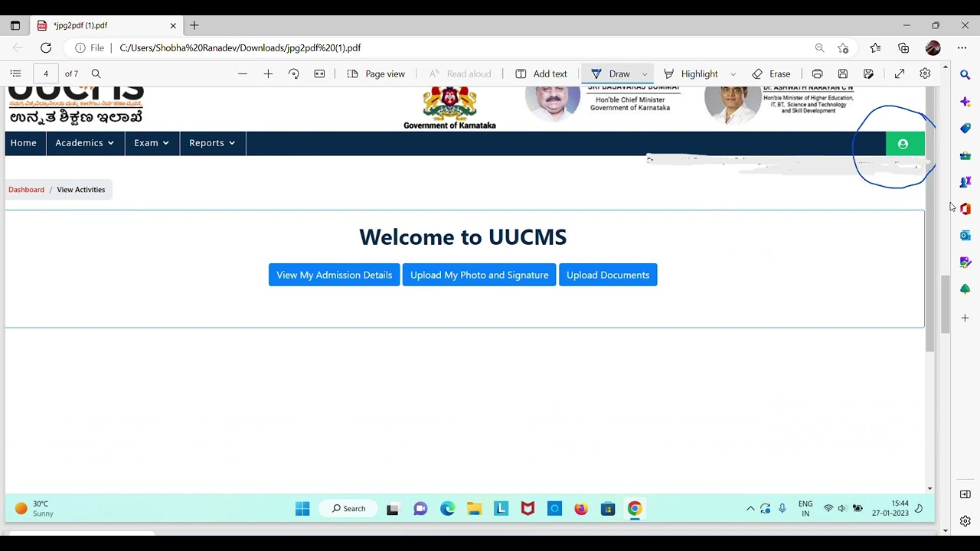Click the Save as icon
This screenshot has height=551, width=980.
[x=868, y=73]
